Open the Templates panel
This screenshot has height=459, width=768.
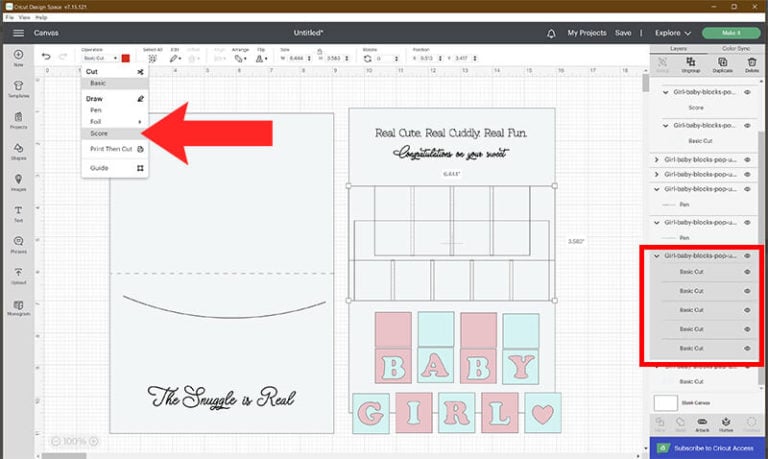pyautogui.click(x=18, y=89)
